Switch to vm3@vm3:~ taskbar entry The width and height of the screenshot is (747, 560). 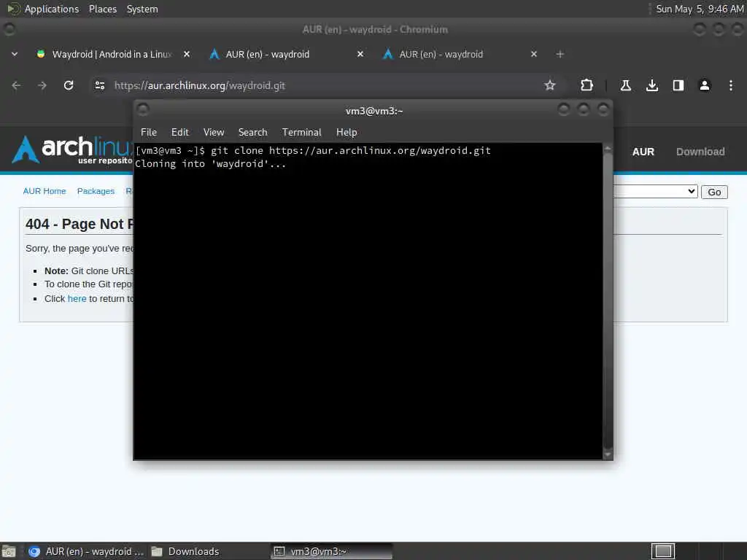point(332,551)
